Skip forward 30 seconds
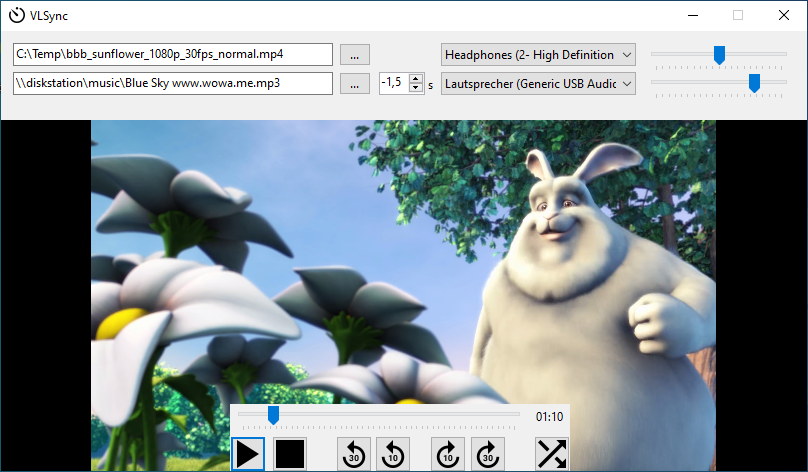This screenshot has width=808, height=472. (487, 454)
